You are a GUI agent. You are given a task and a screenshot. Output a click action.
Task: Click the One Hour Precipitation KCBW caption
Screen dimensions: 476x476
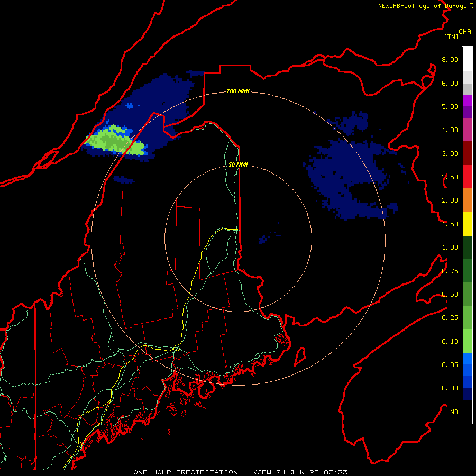pos(240,472)
